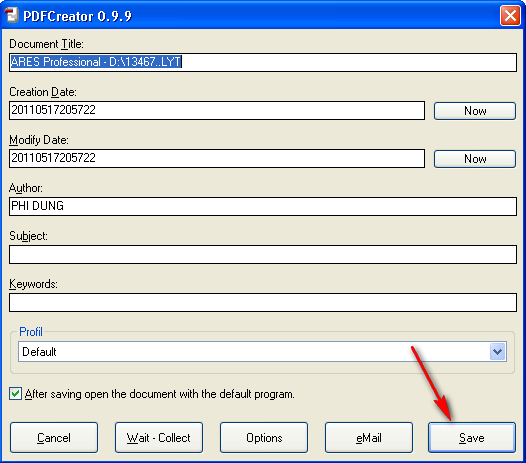Send via the eMail button

(369, 438)
